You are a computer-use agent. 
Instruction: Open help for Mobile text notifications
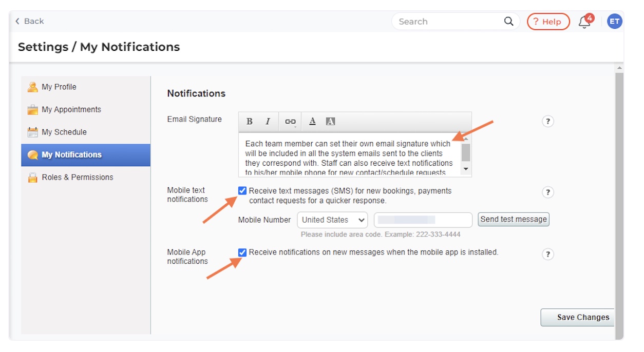click(548, 192)
